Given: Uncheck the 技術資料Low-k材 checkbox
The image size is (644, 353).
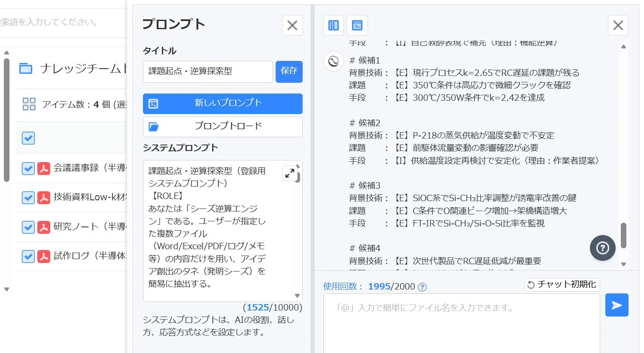Looking at the screenshot, I should pyautogui.click(x=28, y=197).
